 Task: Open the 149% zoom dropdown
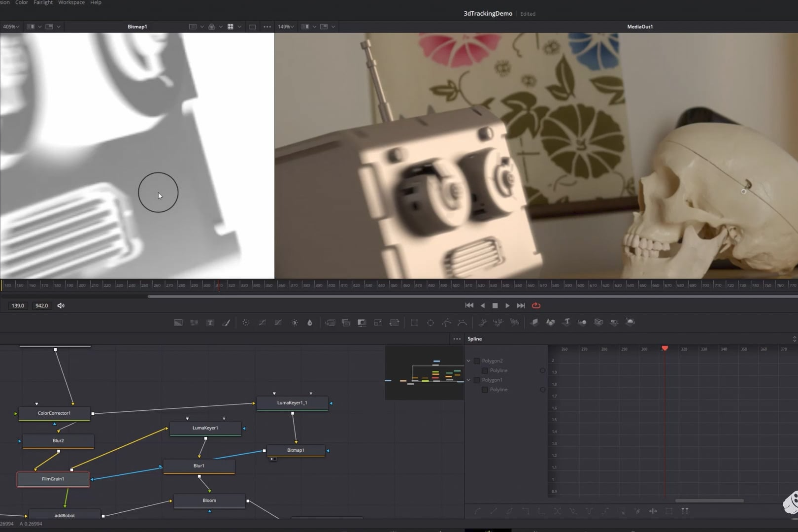coord(286,27)
